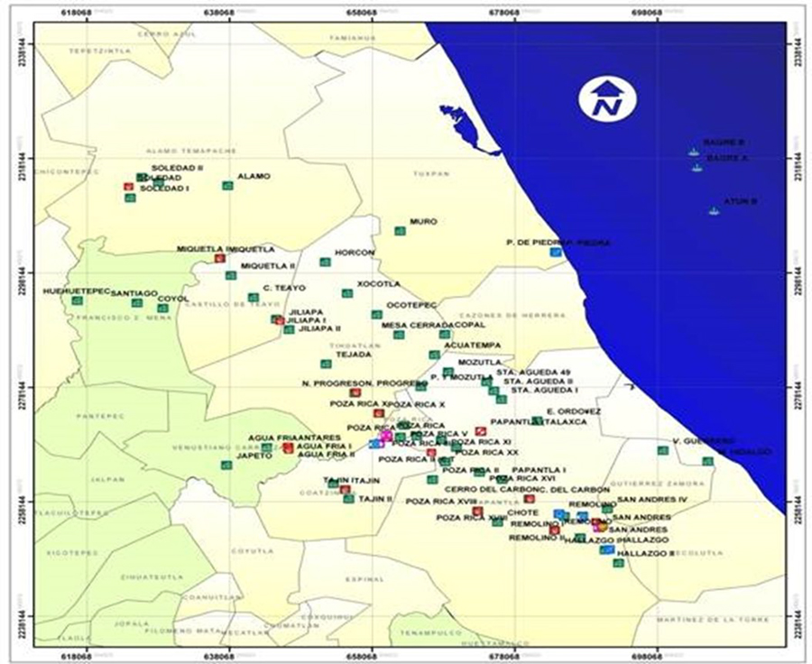The image size is (812, 664).
Task: Click the red AGUA FRIA I marker
Action: click(x=288, y=447)
